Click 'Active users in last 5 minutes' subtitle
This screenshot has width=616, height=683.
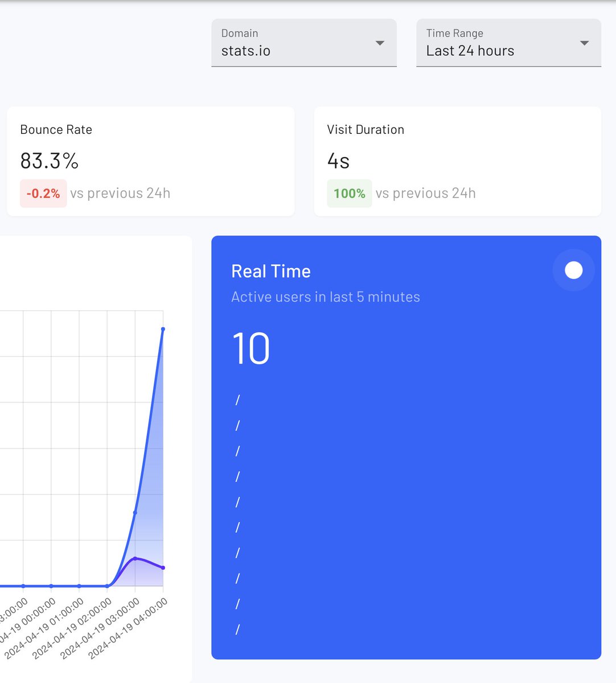point(326,297)
